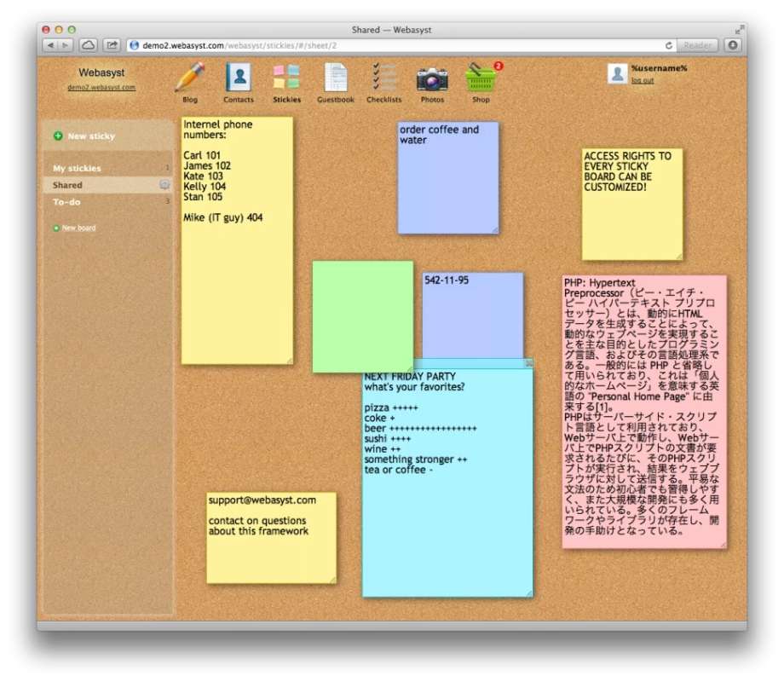Click resize handle of pink PHP sticky
Viewport: 784px width, 682px height.
pos(723,544)
